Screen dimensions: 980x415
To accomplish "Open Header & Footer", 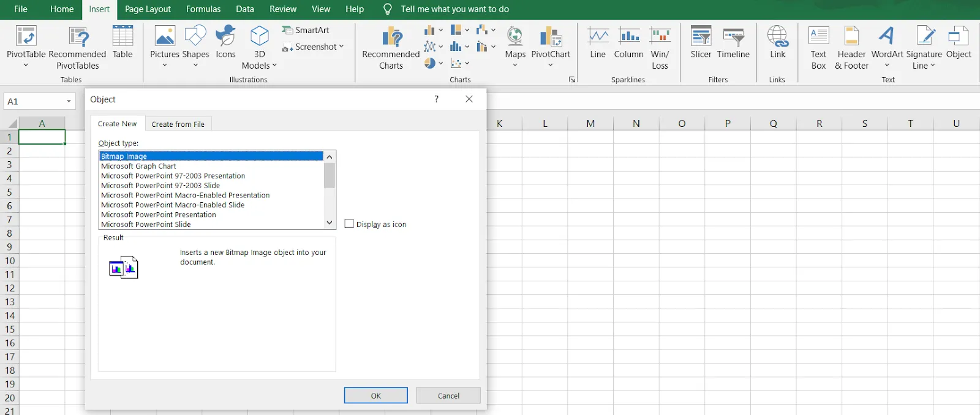I will tap(851, 47).
